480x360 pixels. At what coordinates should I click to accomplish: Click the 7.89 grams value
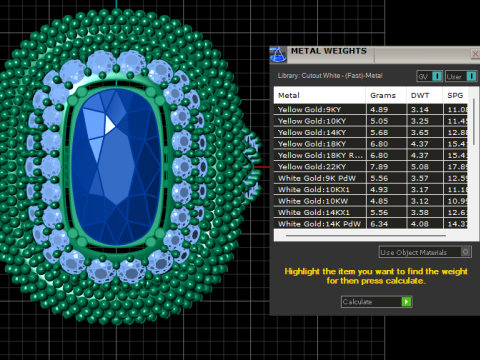point(379,167)
